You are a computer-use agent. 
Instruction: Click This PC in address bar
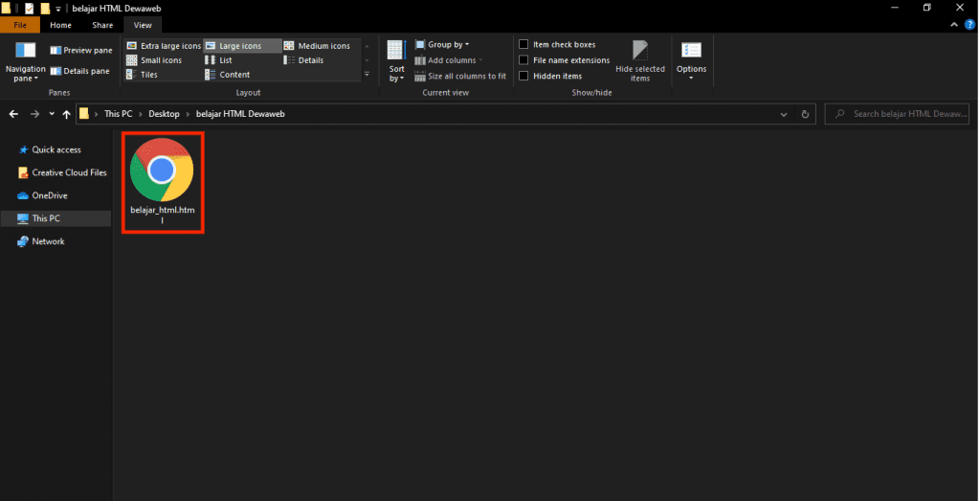[x=118, y=114]
